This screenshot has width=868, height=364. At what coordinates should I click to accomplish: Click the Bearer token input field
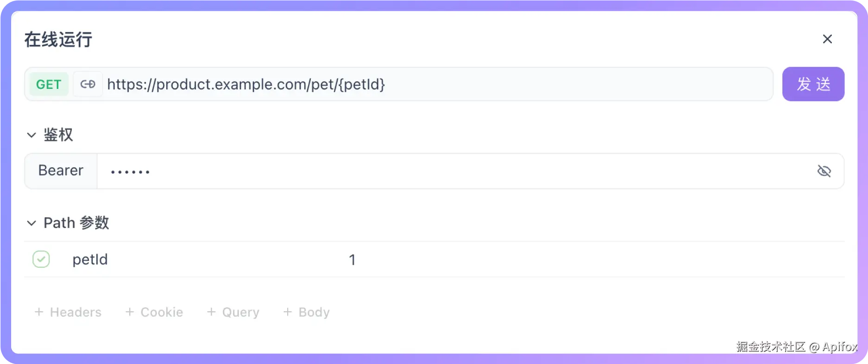[x=454, y=171]
